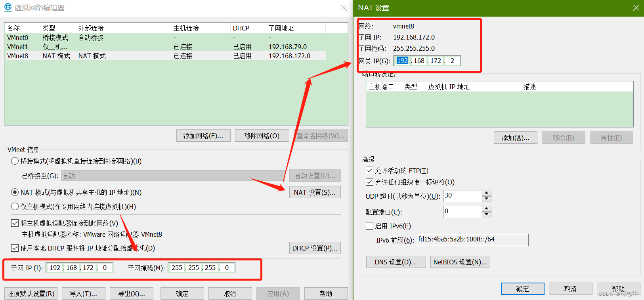Open NAT 设置(S)... button

pyautogui.click(x=315, y=192)
